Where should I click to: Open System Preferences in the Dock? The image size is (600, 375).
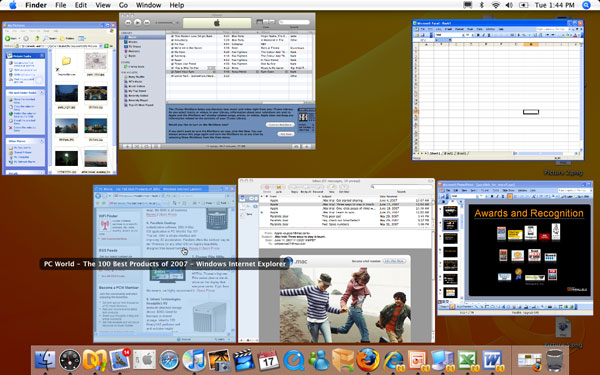pyautogui.click(x=144, y=360)
